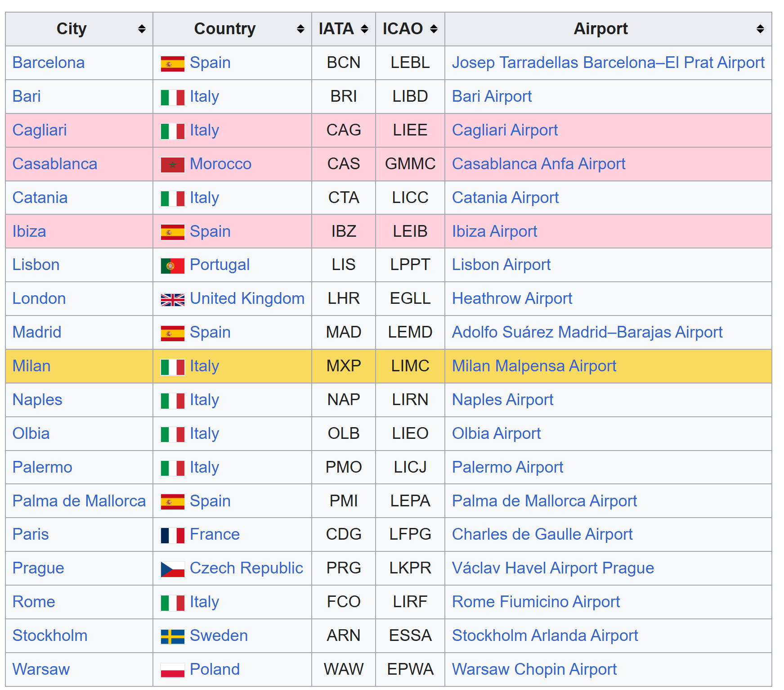
Task: Click the France flag icon
Action: (x=173, y=536)
